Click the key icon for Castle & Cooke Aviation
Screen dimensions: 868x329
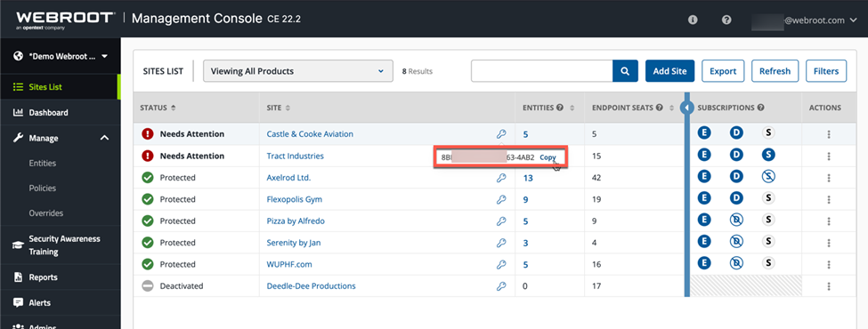tap(501, 133)
